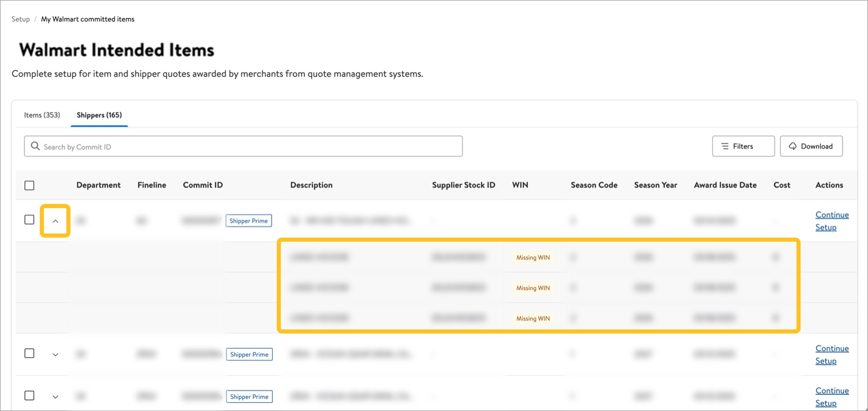Click the search magnifier icon
The image size is (868, 411).
click(x=35, y=146)
